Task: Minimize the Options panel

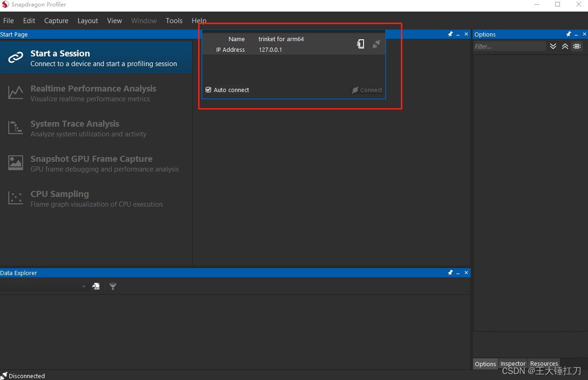Action: (576, 35)
